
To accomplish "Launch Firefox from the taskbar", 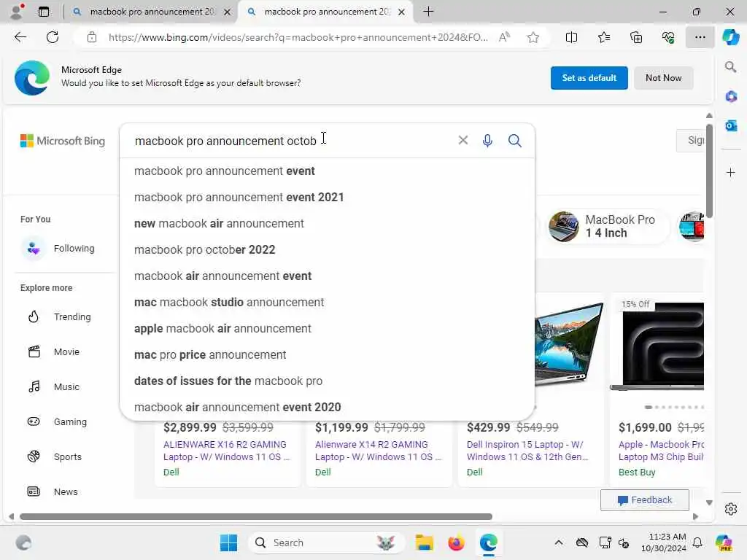I will (456, 542).
